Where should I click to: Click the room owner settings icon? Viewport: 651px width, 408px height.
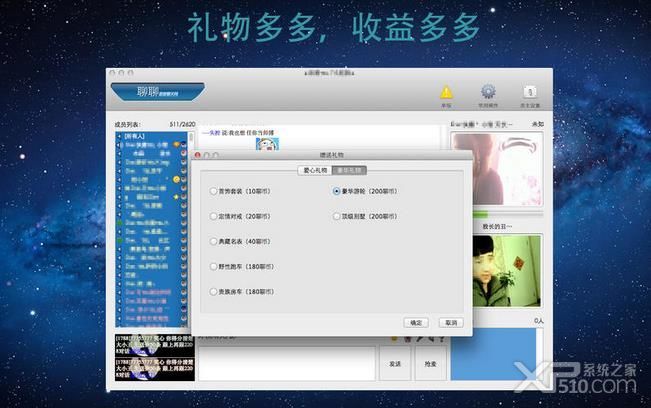tap(530, 92)
